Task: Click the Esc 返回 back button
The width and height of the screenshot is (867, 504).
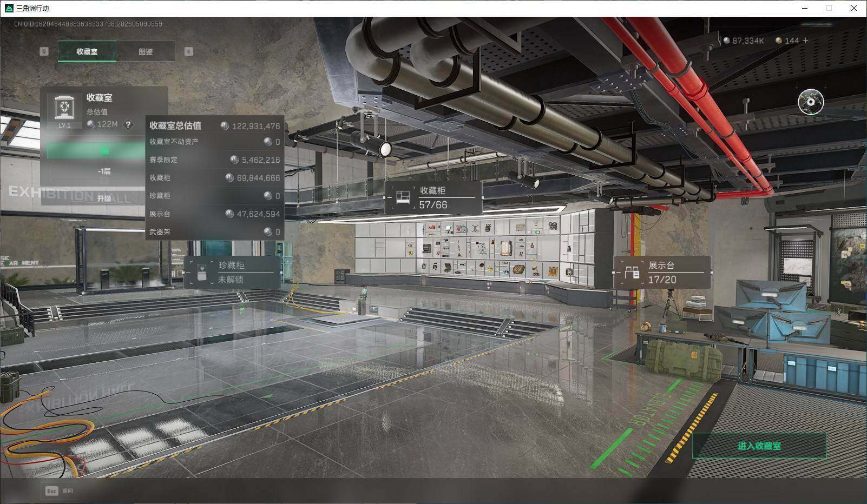Action: (x=60, y=490)
